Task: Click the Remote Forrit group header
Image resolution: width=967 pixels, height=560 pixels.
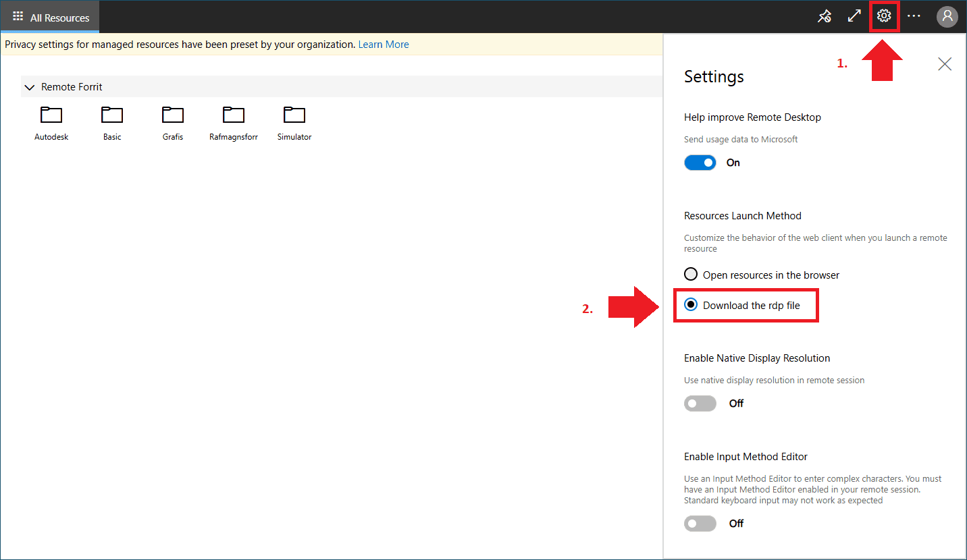Action: click(72, 87)
